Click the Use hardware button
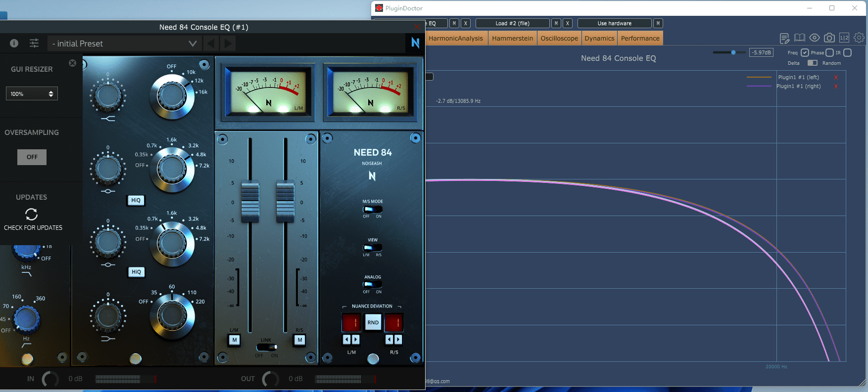This screenshot has width=868, height=392. (614, 23)
